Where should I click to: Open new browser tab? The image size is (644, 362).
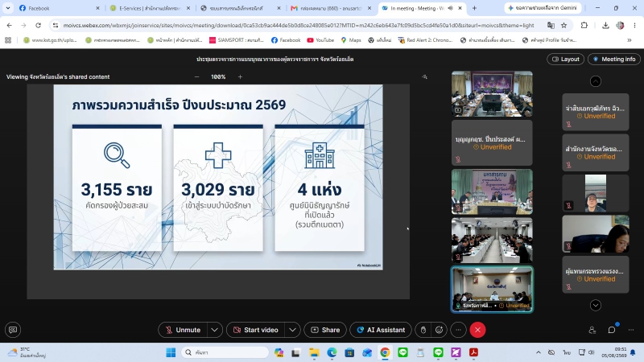click(x=474, y=8)
